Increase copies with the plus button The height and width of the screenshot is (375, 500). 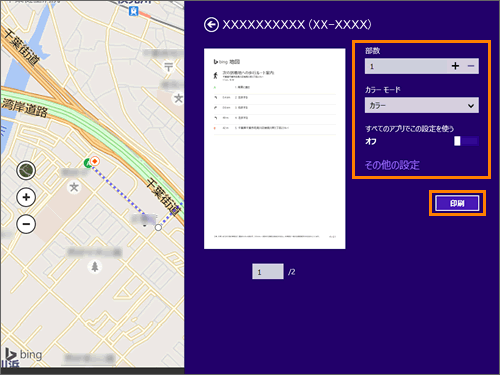click(455, 66)
